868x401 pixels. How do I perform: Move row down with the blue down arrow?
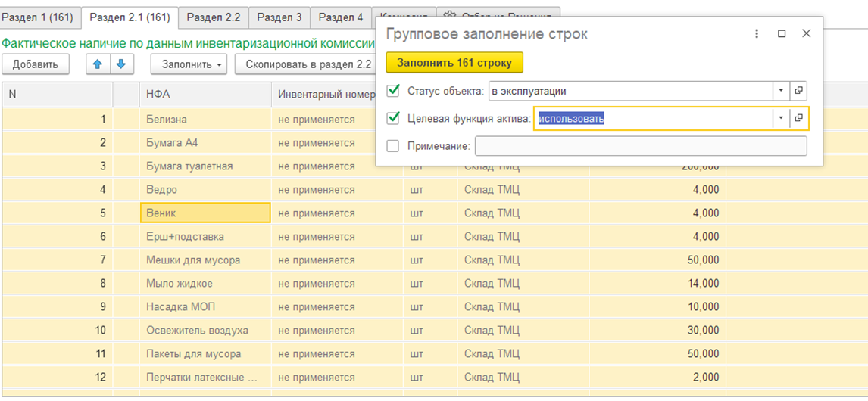(x=122, y=64)
